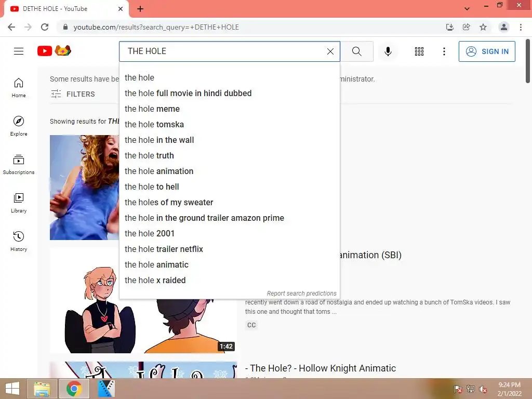
Task: Click the muted volume tray icon
Action: 483,390
